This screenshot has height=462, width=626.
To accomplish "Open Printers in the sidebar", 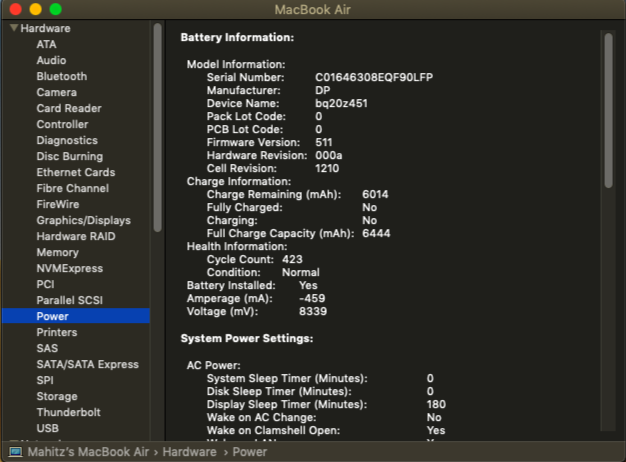I will (x=57, y=332).
